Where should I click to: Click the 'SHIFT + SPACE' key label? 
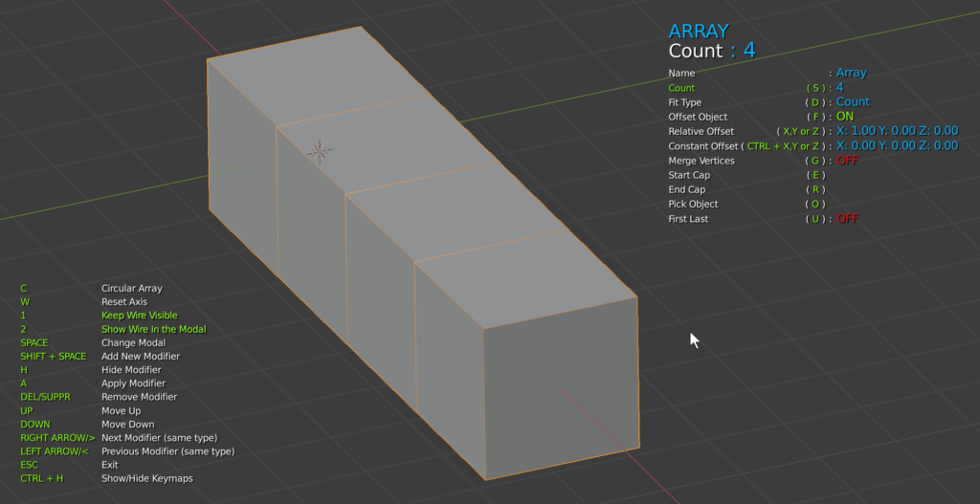(54, 357)
